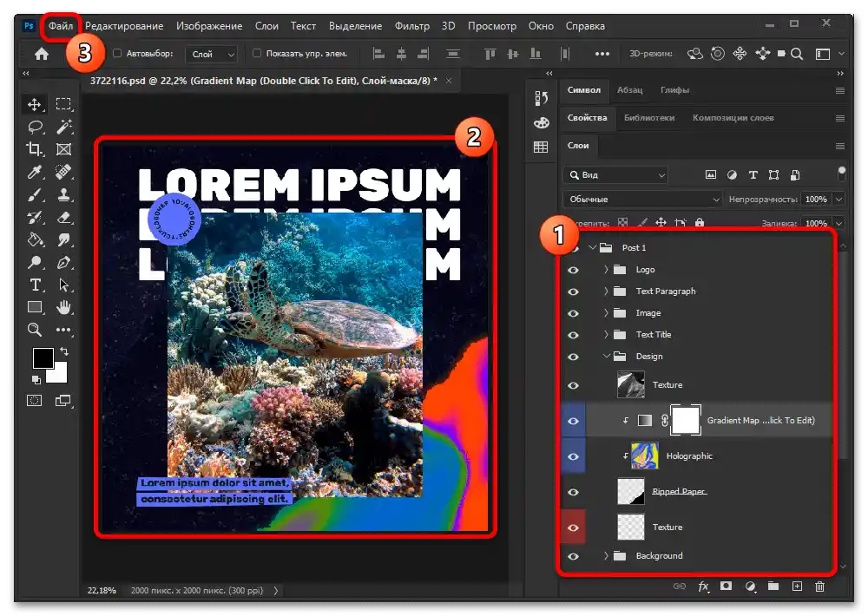Screen dimensions: 868x616
Task: Toggle visibility of Holographic layer
Action: click(x=573, y=456)
